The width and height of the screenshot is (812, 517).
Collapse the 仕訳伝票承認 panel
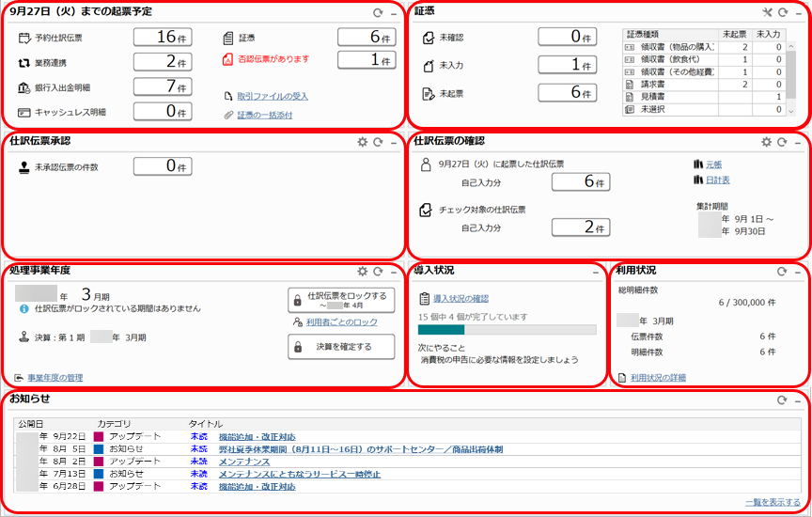click(394, 143)
